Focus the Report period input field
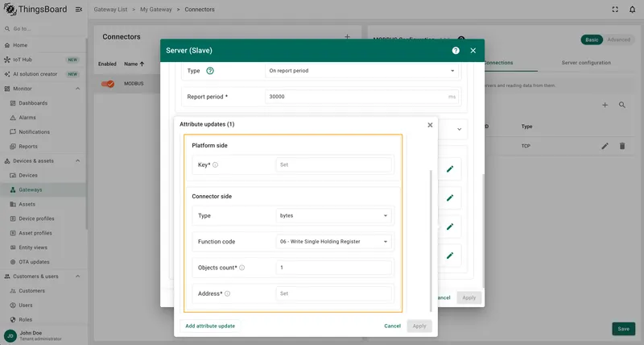The height and width of the screenshot is (345, 644). click(x=361, y=97)
